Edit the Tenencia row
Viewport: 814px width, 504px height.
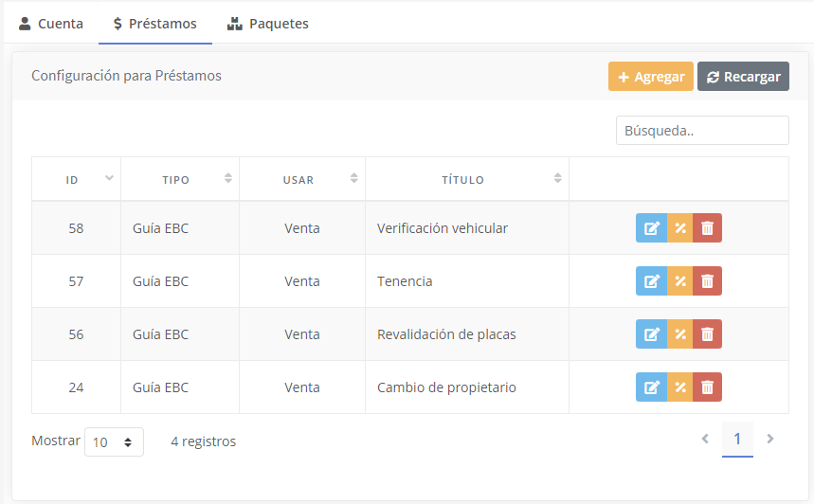coord(651,281)
